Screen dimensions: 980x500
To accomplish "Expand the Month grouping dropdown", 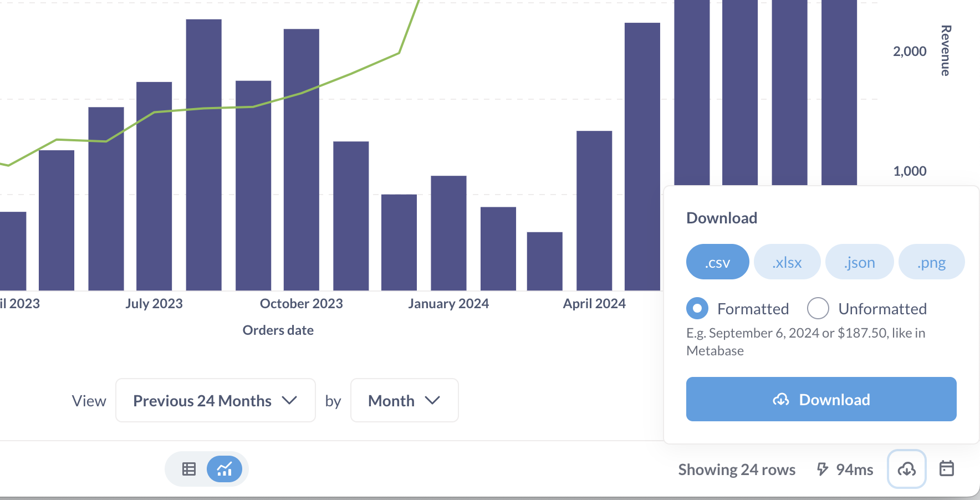I will click(x=404, y=400).
